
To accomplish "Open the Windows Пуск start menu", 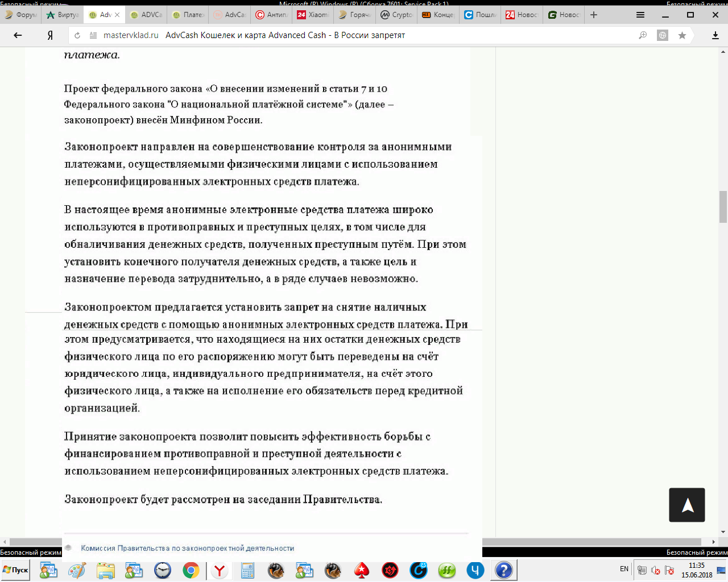I will pos(16,570).
